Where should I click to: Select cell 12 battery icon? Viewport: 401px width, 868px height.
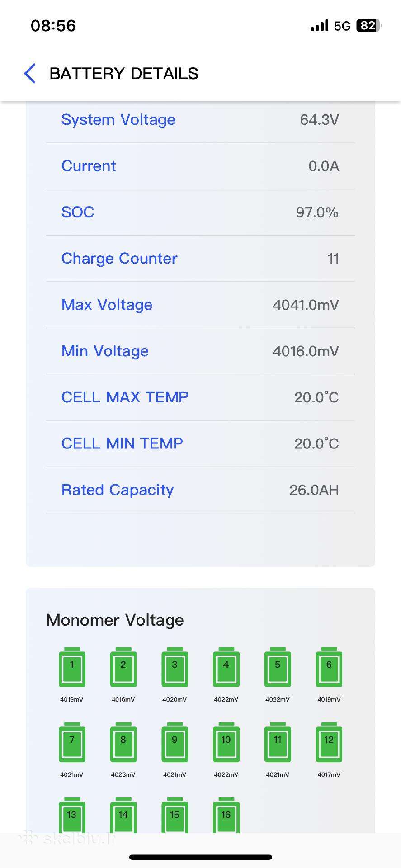[x=329, y=742]
